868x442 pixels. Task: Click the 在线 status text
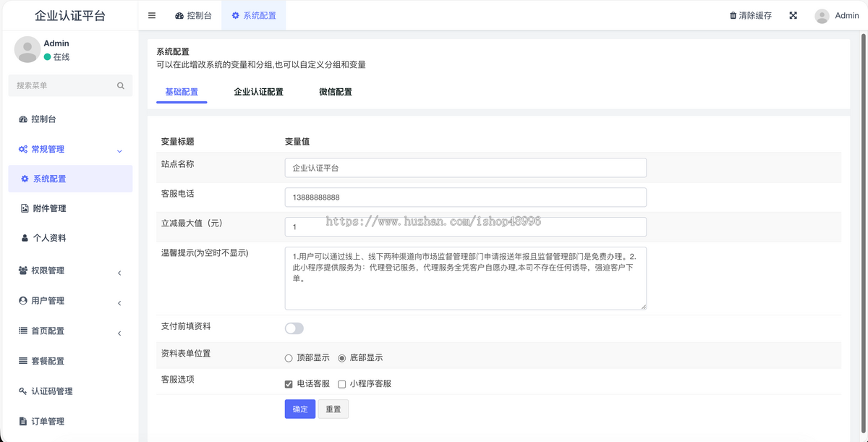pos(61,56)
